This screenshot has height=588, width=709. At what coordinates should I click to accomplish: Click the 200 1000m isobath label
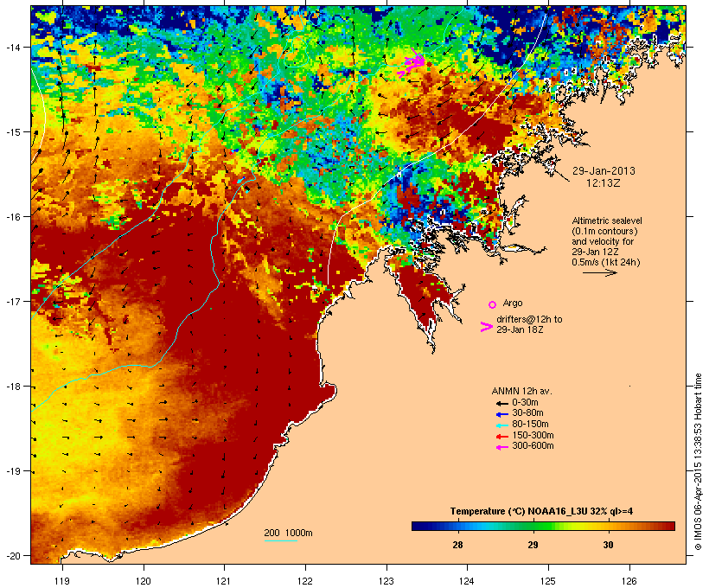click(x=288, y=533)
